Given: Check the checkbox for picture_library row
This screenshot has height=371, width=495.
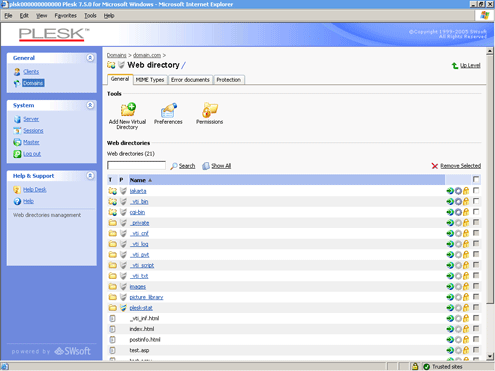Looking at the screenshot, I should point(476,296).
